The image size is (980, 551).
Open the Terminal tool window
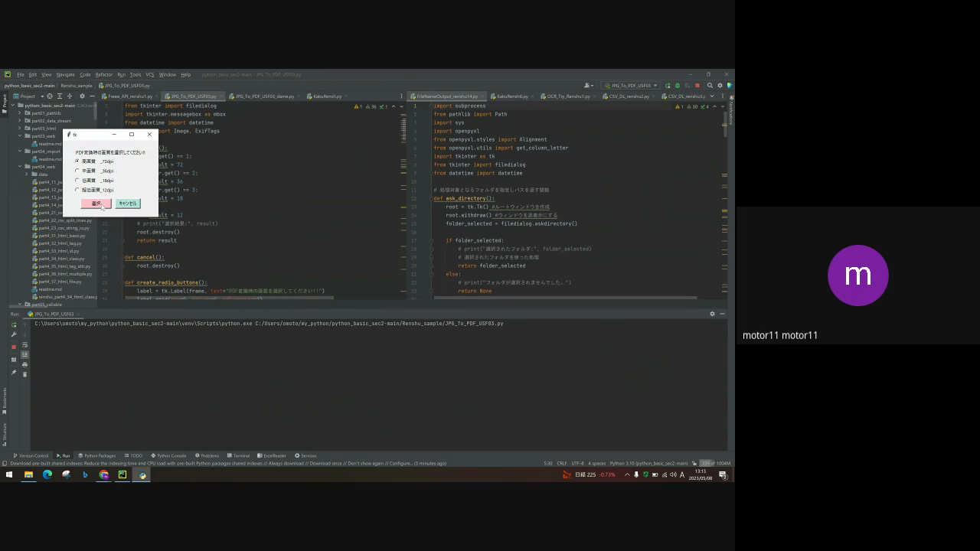[238, 455]
